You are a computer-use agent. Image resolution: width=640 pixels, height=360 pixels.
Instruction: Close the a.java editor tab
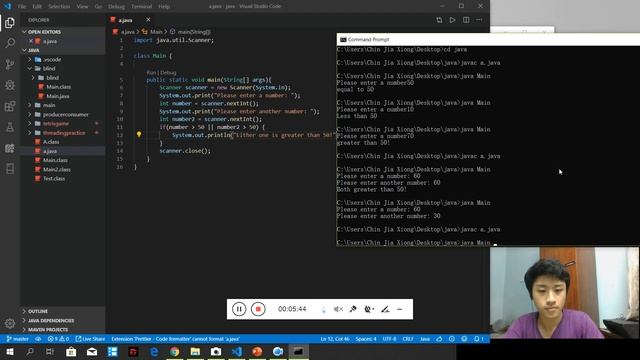pos(148,20)
